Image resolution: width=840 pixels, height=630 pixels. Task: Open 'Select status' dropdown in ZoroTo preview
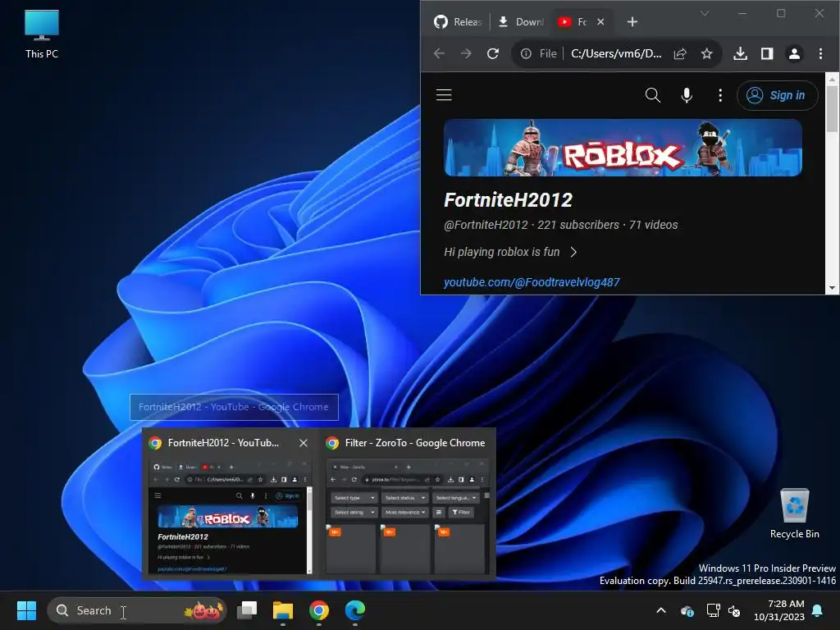[404, 498]
